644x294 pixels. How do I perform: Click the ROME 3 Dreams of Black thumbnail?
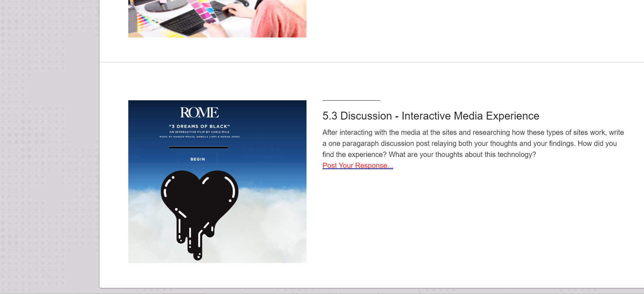(x=217, y=182)
